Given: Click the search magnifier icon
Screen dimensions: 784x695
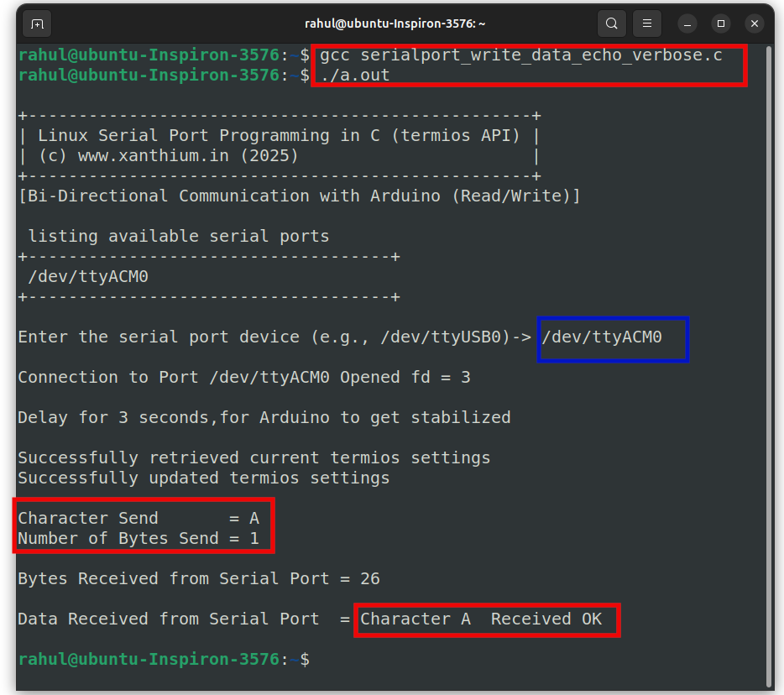Looking at the screenshot, I should (611, 24).
